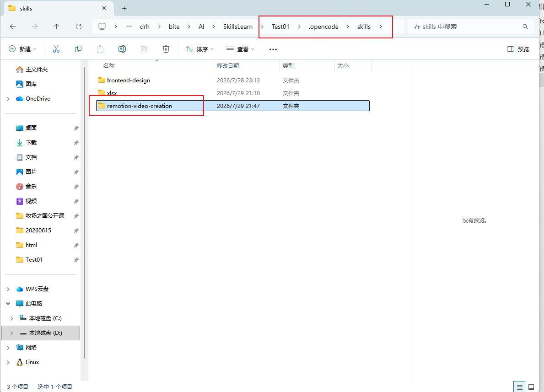Image resolution: width=544 pixels, height=392 pixels.
Task: Navigate to bite in address bar
Action: click(174, 27)
